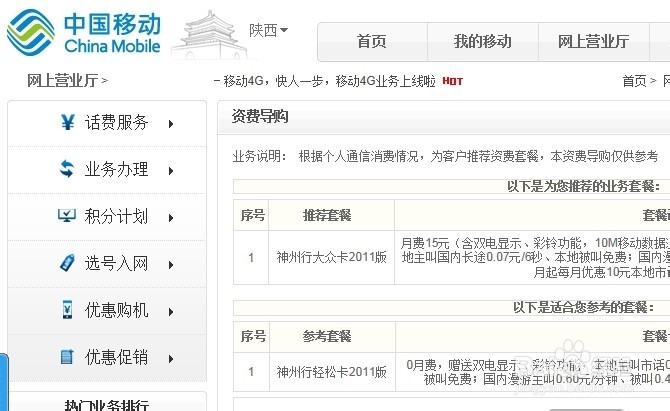
Task: Expand the 业务办理 submenu arrow
Action: tap(171, 171)
